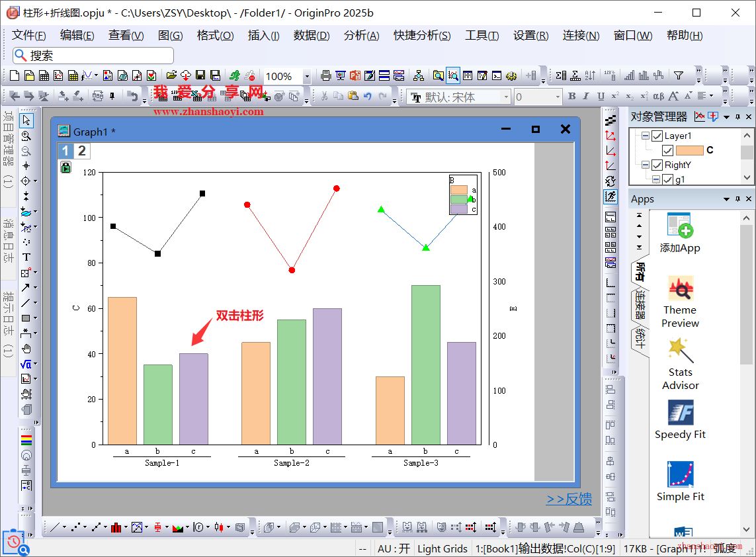This screenshot has height=557, width=756.
Task: Click the Open folder icon in toolbar
Action: coord(171,76)
